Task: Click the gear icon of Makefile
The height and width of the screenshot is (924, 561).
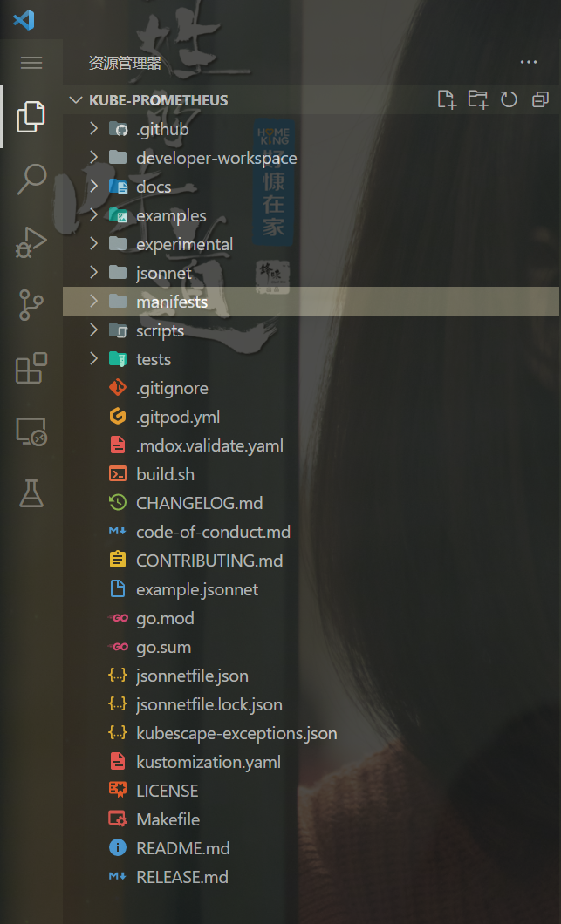Action: tap(118, 819)
